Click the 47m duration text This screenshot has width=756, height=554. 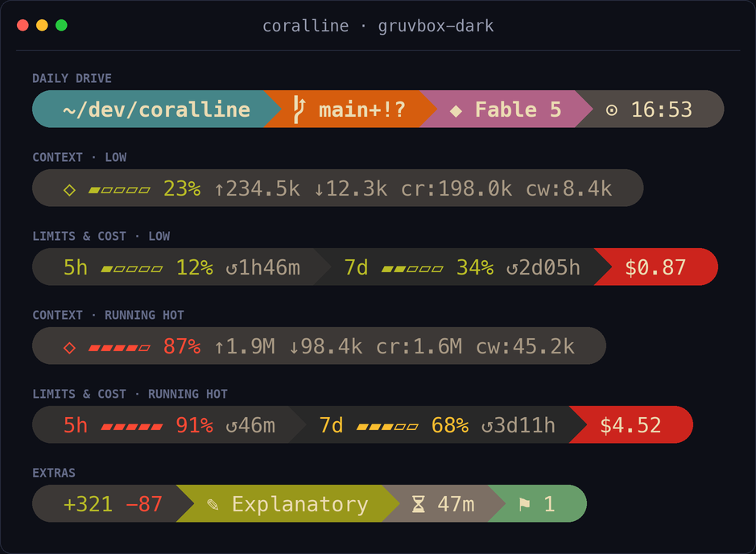coord(456,504)
